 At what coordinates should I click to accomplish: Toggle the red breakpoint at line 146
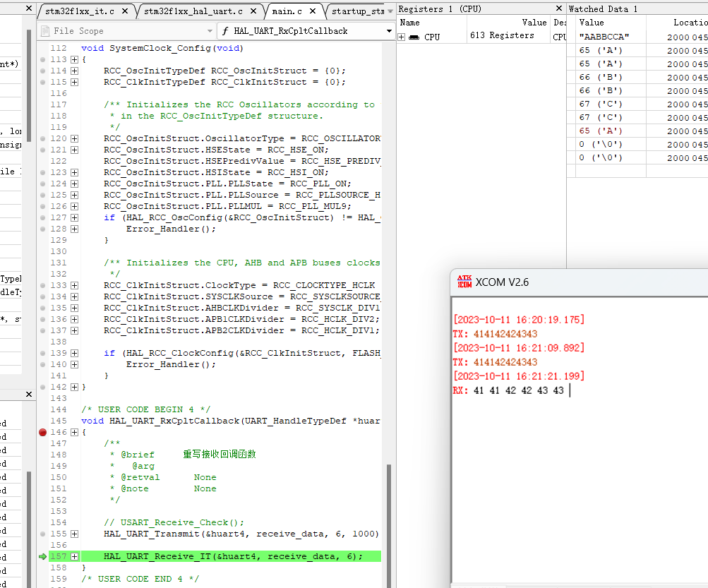tap(43, 433)
